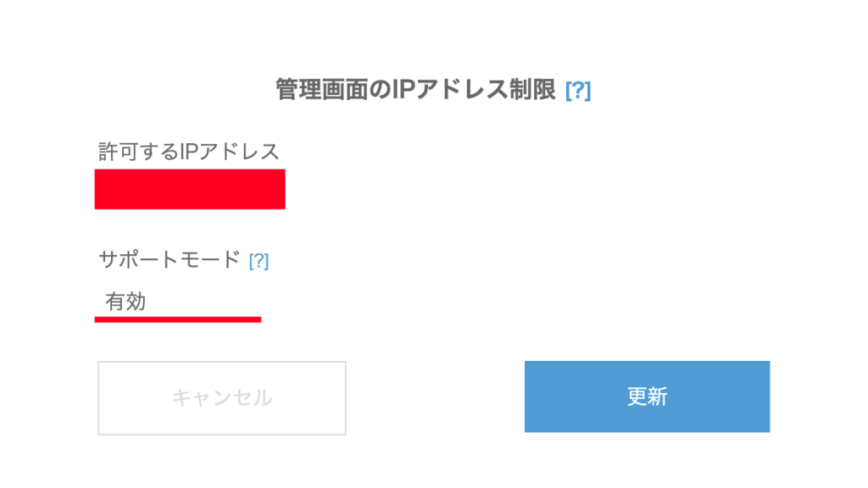Select the 有効 value in support mode

point(126,302)
